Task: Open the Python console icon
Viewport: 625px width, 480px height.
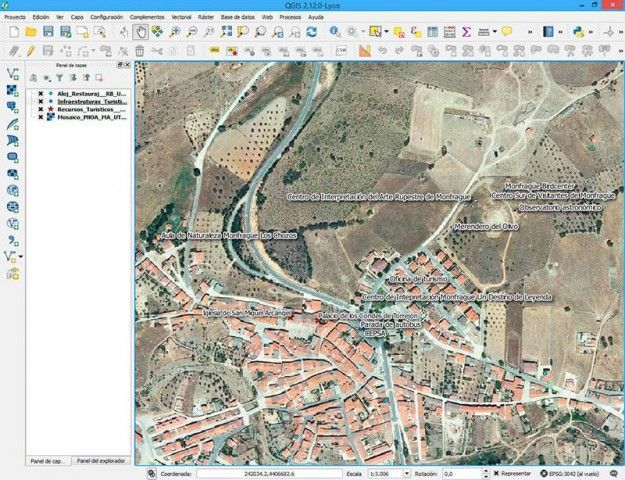Action: [x=578, y=32]
